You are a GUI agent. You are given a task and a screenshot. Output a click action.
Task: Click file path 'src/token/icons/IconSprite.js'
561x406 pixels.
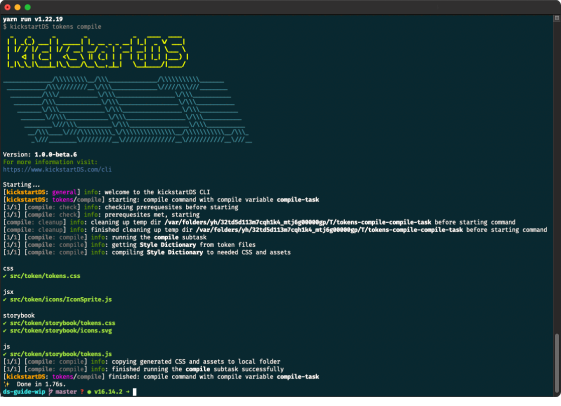(x=61, y=299)
